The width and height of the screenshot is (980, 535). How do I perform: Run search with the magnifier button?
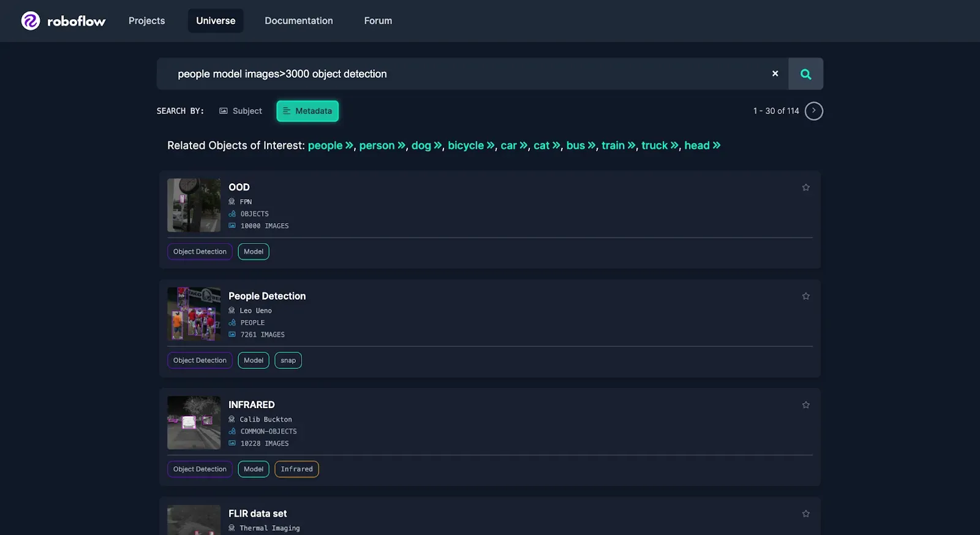pos(805,74)
